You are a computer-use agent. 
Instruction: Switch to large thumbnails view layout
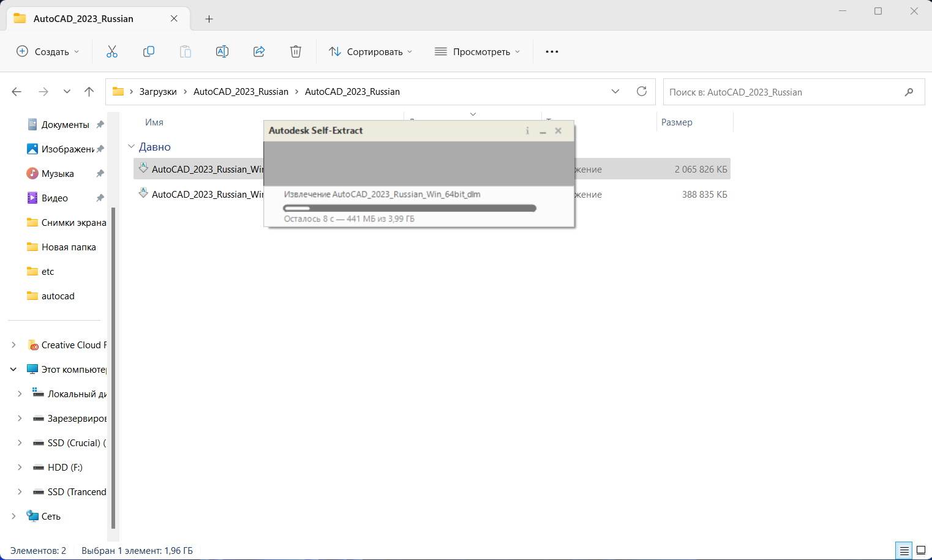point(920,551)
